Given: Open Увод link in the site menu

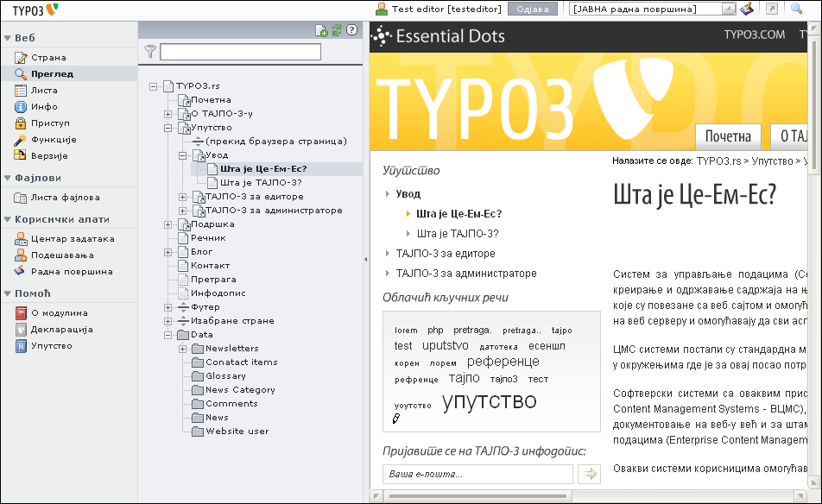Looking at the screenshot, I should click(408, 194).
